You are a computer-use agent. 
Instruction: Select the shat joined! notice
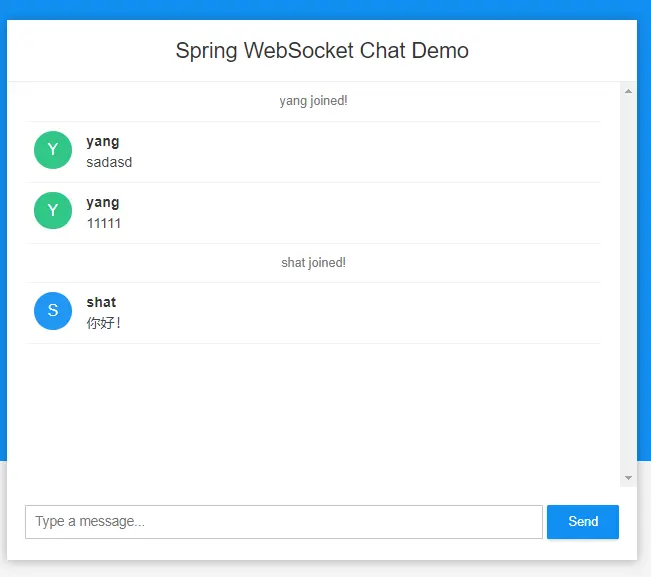(x=313, y=263)
